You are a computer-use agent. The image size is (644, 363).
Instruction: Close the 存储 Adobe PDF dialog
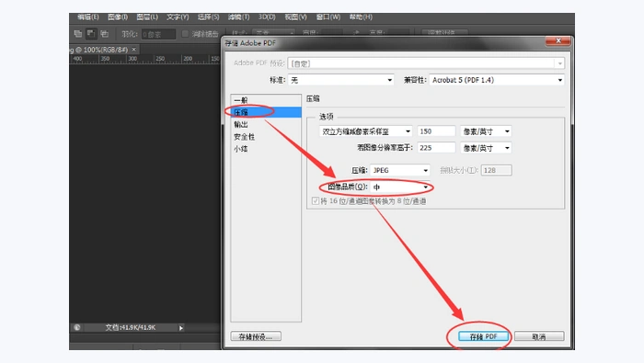pos(558,41)
